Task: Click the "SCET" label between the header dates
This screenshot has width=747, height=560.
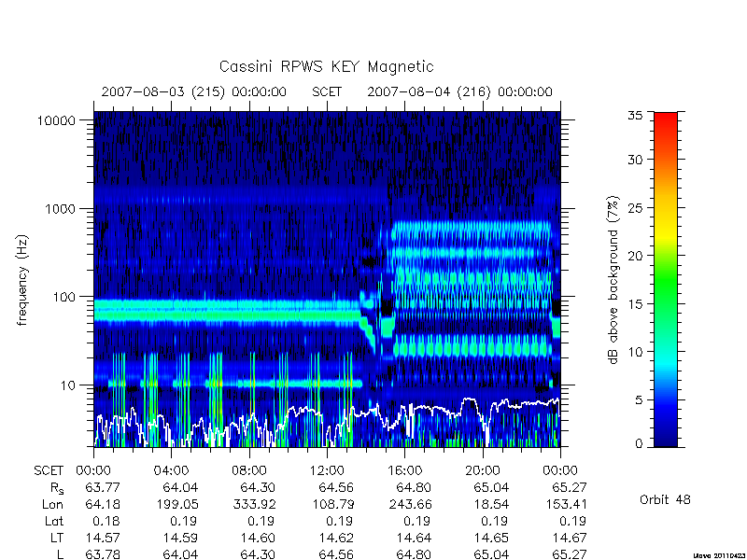Action: click(327, 91)
